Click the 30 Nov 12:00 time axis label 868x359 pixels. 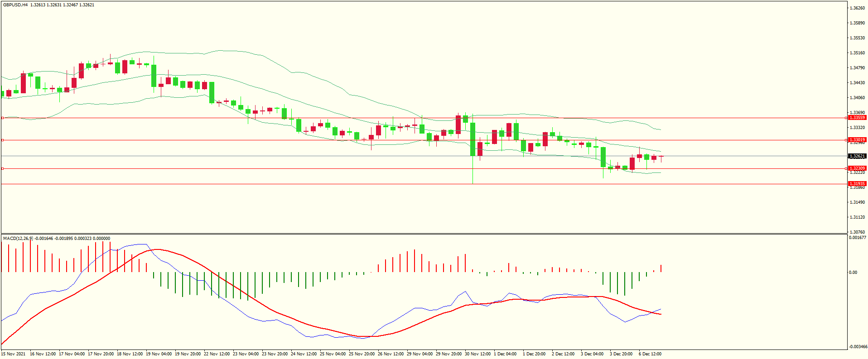click(477, 354)
